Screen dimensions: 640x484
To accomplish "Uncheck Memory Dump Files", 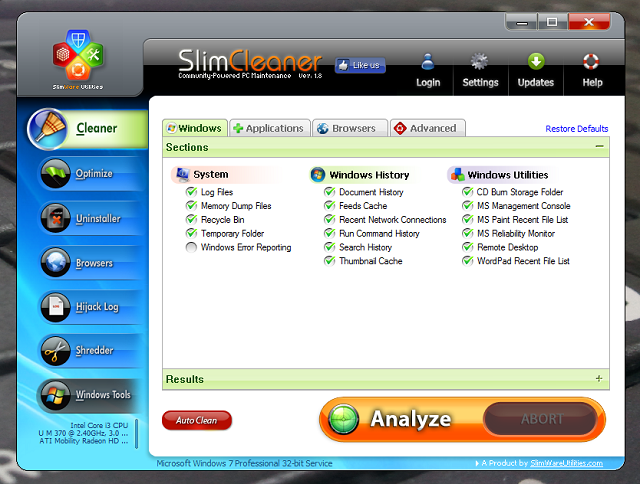I will tap(191, 206).
